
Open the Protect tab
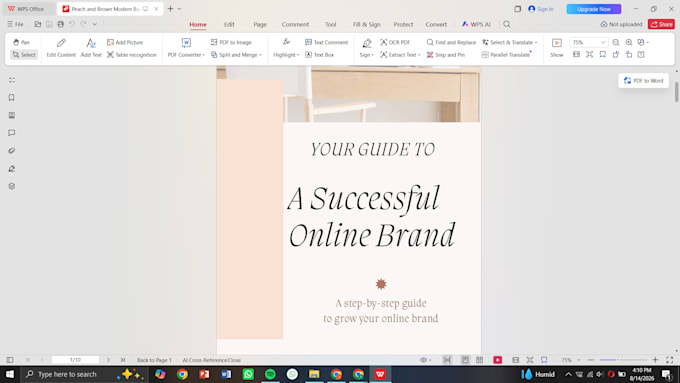coord(403,24)
